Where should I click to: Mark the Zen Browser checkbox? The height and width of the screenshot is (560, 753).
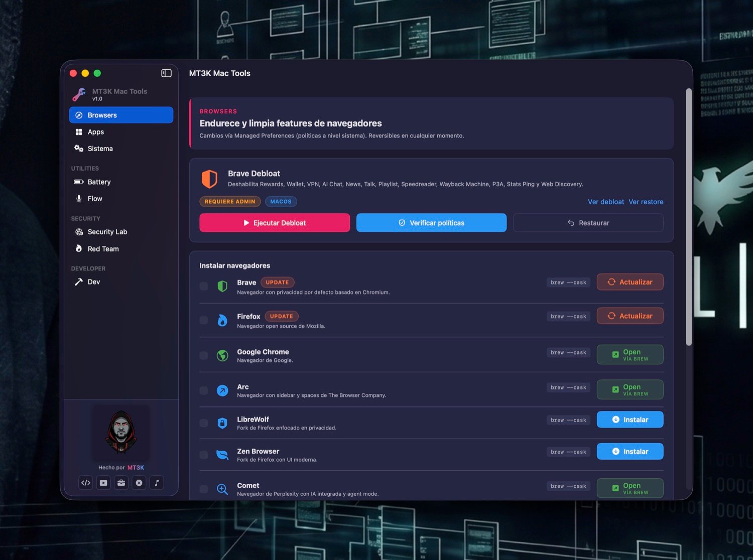point(204,455)
